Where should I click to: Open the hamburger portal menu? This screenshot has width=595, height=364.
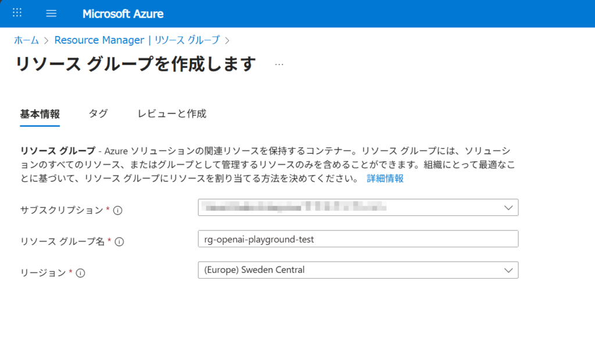tap(51, 13)
